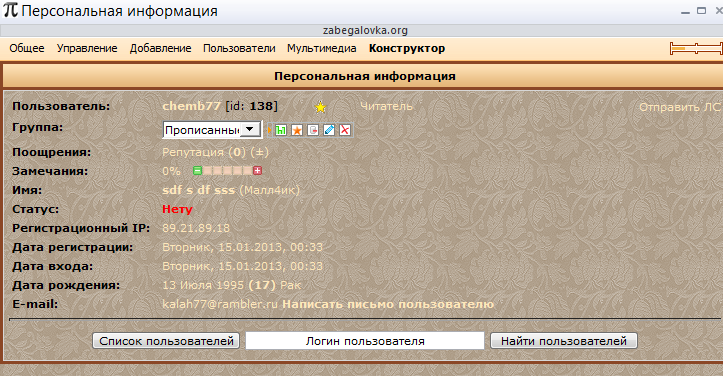Image resolution: width=723 pixels, height=376 pixels.
Task: Click the pi logo in title bar
Action: pos(10,9)
